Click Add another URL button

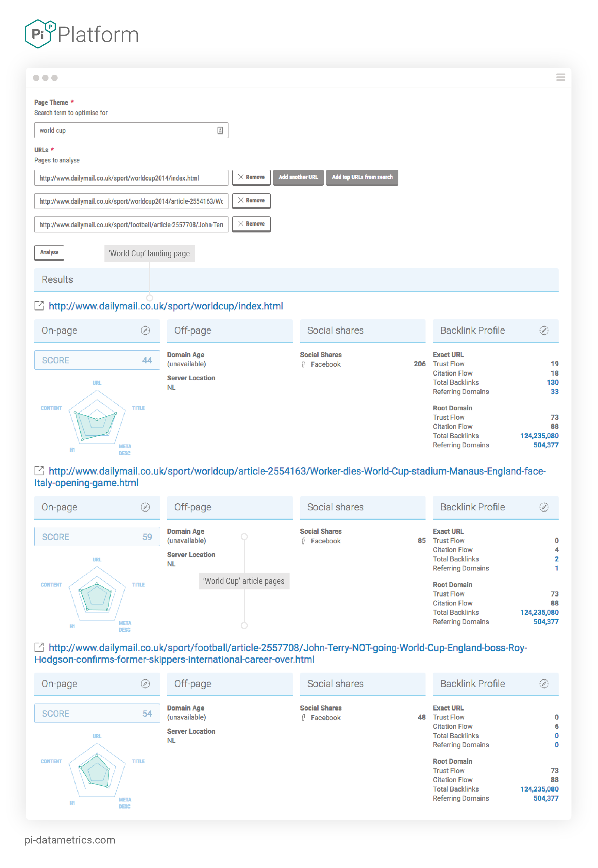point(298,177)
